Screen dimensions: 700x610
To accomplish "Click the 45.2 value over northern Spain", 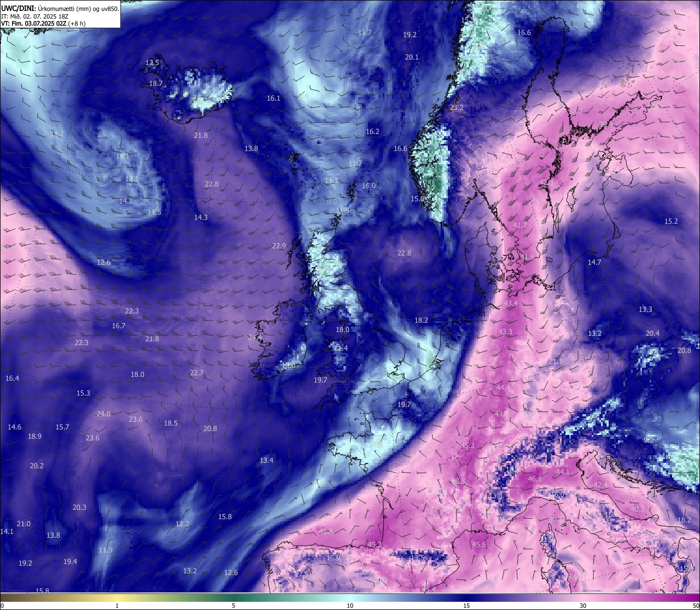I will coord(374,545).
